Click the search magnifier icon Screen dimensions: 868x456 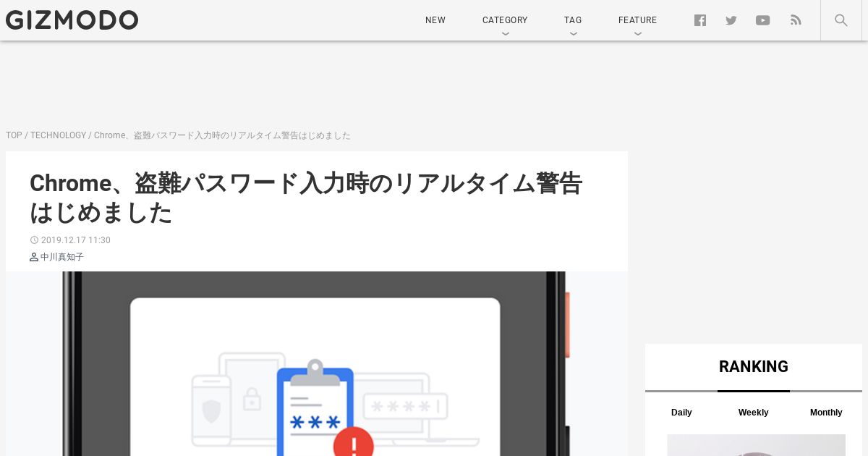841,20
